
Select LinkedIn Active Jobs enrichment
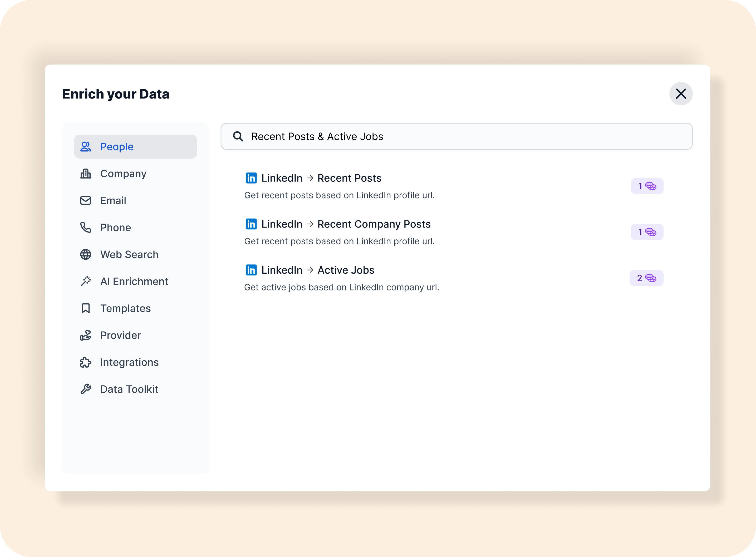[x=346, y=270]
